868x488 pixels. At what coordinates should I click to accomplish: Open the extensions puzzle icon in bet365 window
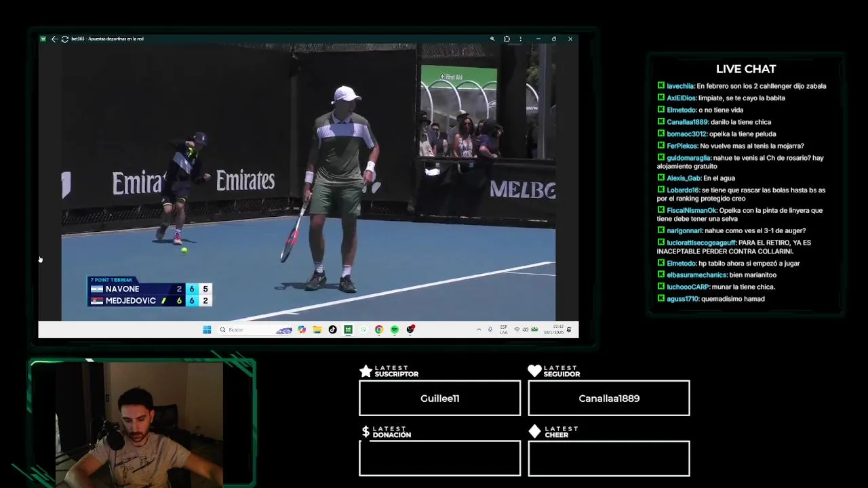pos(507,39)
